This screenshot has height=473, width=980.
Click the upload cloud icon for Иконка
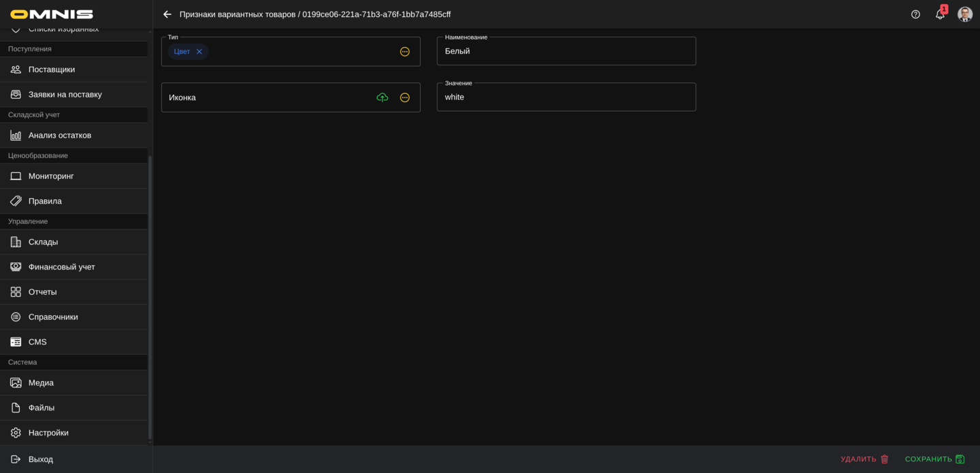[382, 97]
